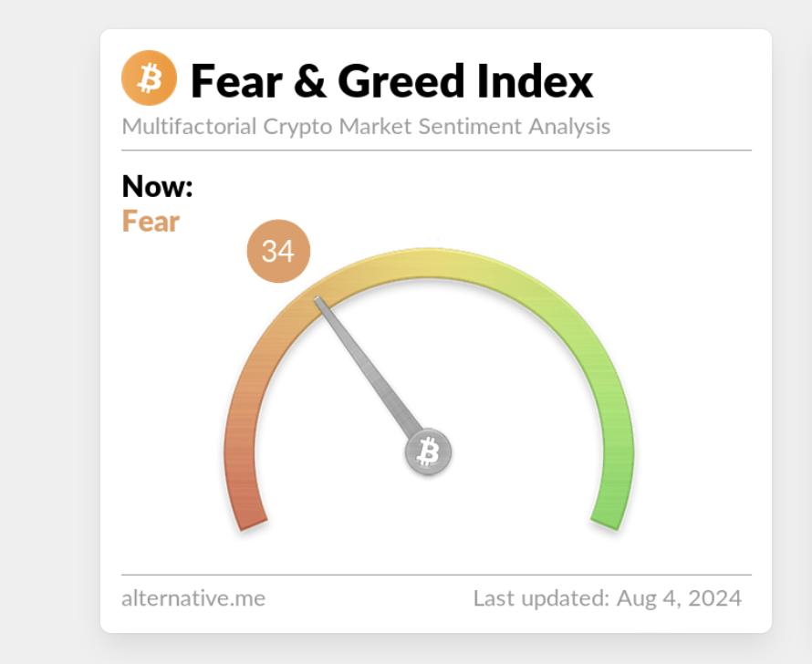Click the alternative.me source text
This screenshot has height=664, width=812.
[193, 598]
